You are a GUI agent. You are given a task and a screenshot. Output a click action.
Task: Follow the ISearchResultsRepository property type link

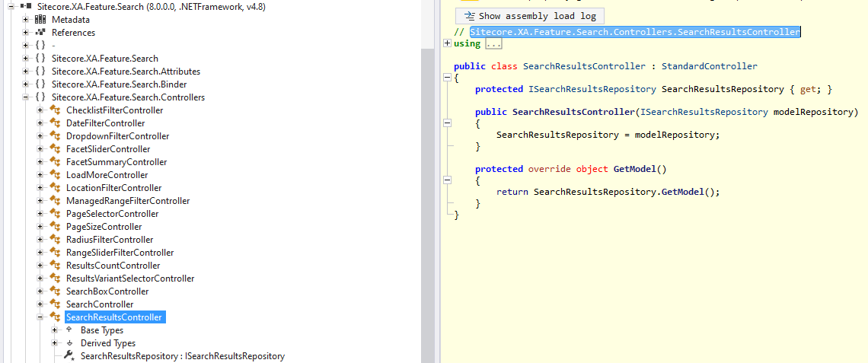coord(592,89)
